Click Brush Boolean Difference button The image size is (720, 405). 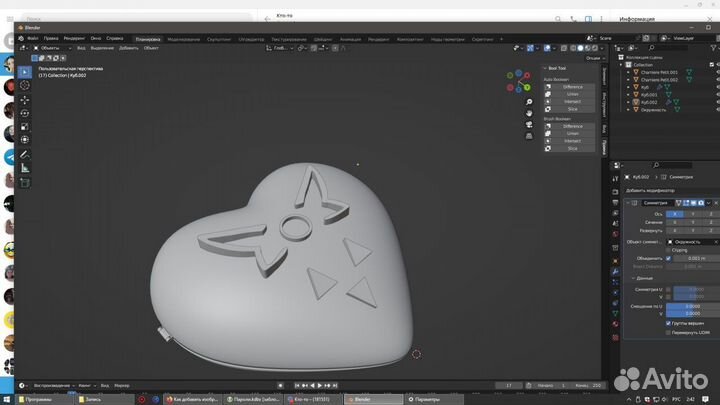(569, 126)
